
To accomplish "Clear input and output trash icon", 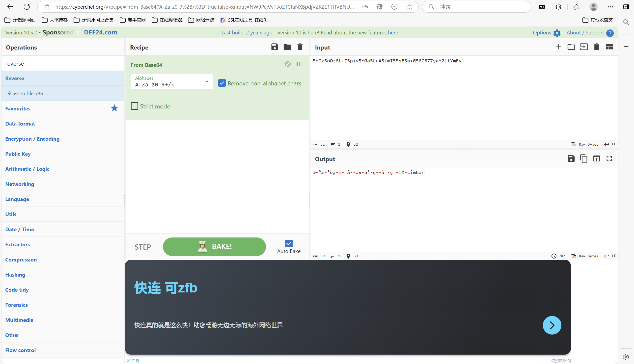I will point(597,47).
